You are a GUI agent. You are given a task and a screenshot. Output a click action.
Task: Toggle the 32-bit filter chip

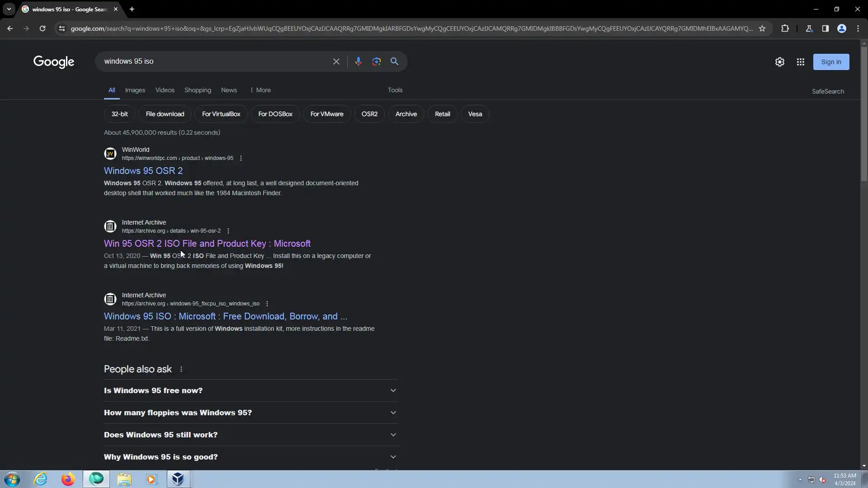pyautogui.click(x=119, y=114)
